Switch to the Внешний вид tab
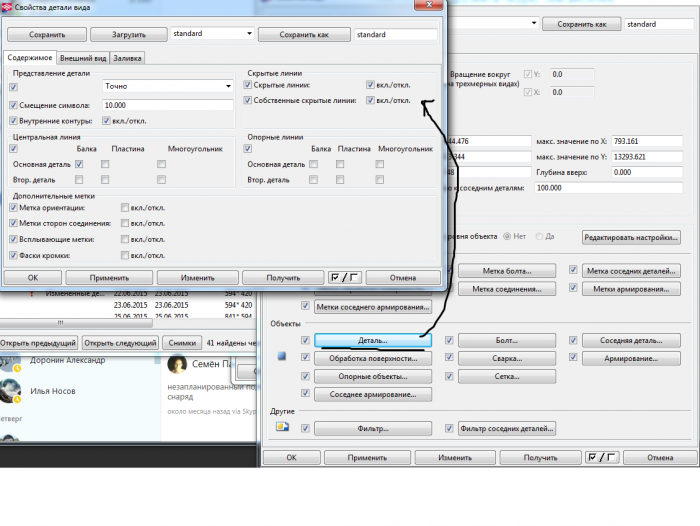The height and width of the screenshot is (526, 700). 83,58
